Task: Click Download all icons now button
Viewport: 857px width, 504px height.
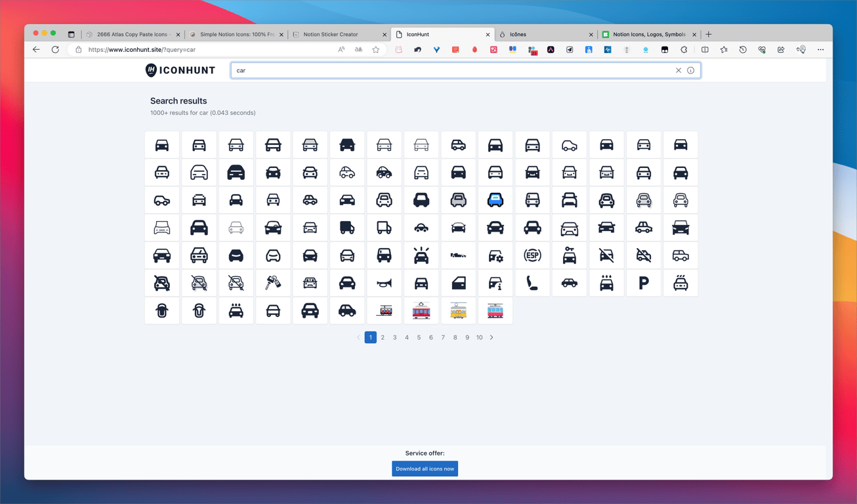Action: (425, 469)
